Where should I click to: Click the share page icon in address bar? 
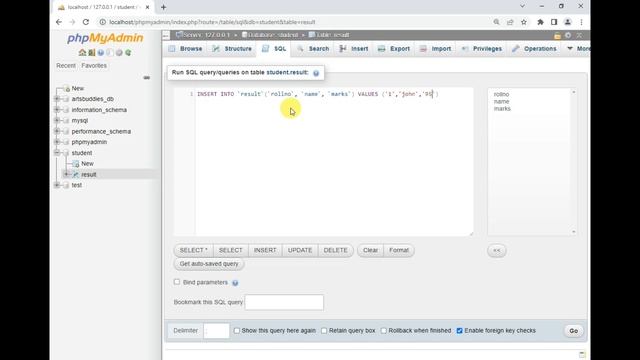point(510,22)
